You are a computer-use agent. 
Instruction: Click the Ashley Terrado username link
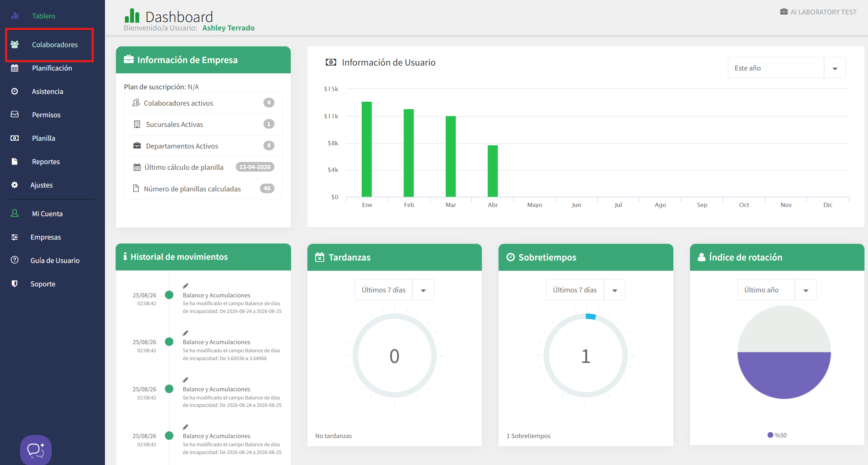point(228,28)
